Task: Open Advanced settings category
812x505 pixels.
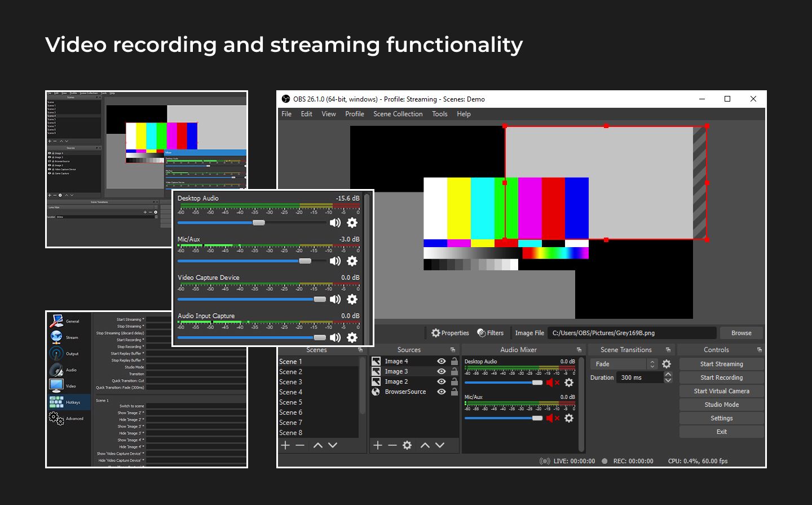Action: click(x=69, y=419)
